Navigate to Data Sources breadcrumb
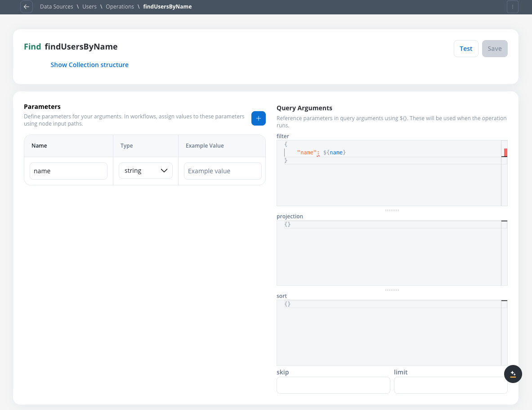Viewport: 532px width, 410px height. (x=56, y=7)
